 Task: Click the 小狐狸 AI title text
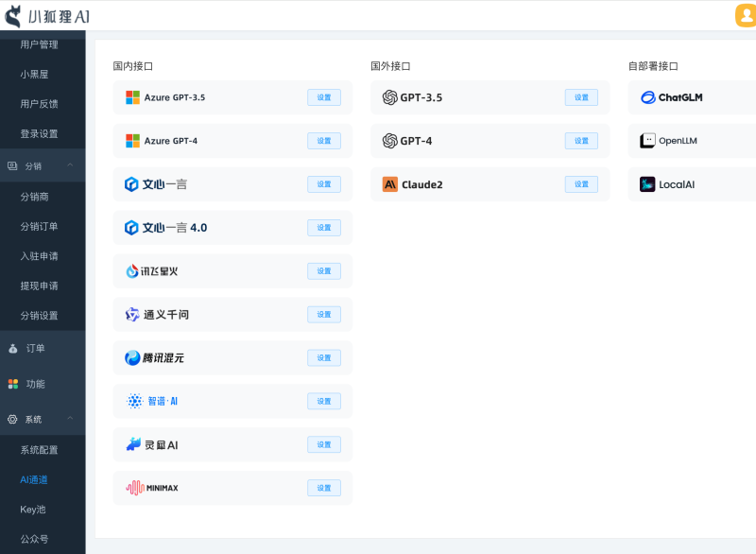[x=59, y=17]
